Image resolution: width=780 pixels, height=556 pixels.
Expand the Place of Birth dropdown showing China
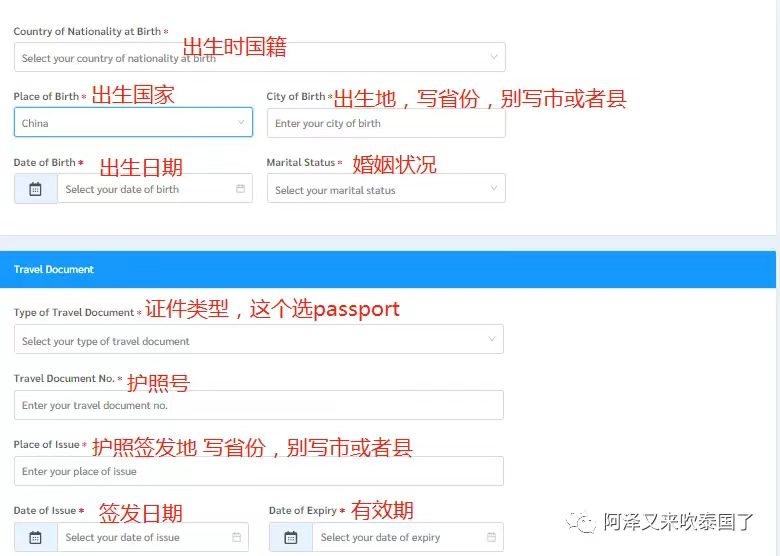[132, 123]
